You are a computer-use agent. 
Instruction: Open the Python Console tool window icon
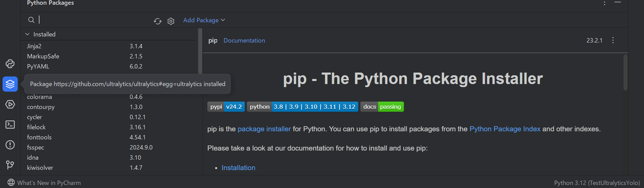10,64
